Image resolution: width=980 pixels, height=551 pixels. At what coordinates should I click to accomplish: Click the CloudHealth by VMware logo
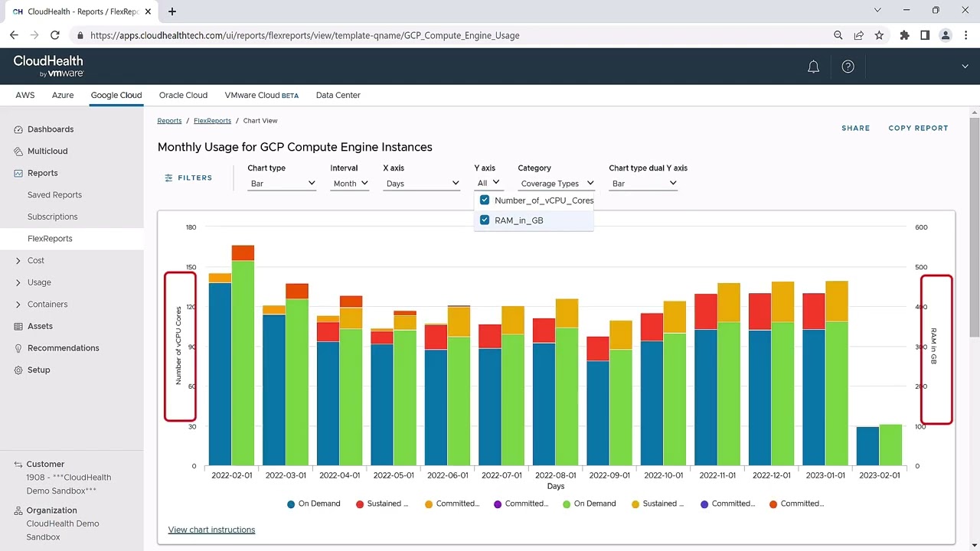pyautogui.click(x=48, y=66)
